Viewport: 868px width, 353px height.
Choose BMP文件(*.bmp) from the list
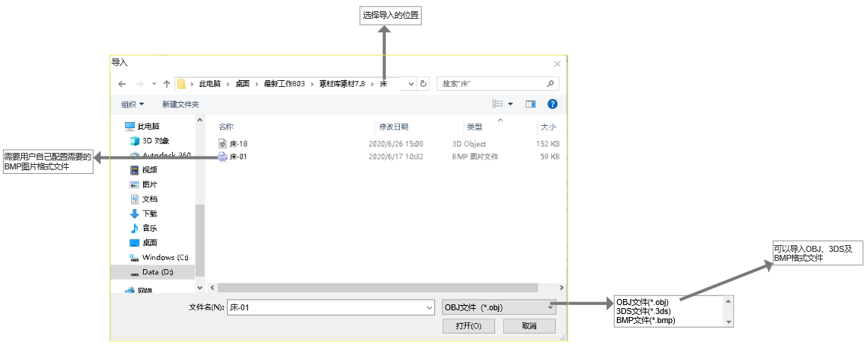pyautogui.click(x=646, y=320)
